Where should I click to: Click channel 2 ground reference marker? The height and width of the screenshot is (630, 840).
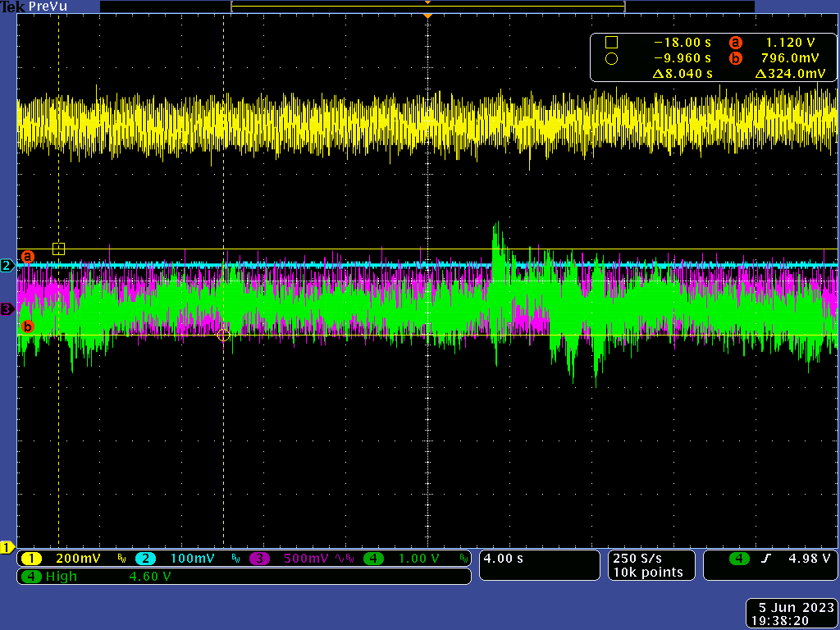[7, 266]
